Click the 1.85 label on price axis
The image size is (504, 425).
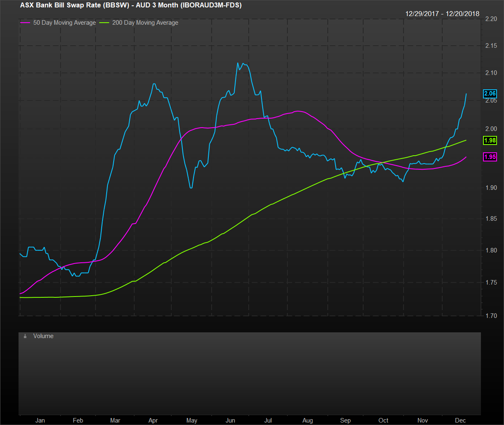tap(491, 219)
